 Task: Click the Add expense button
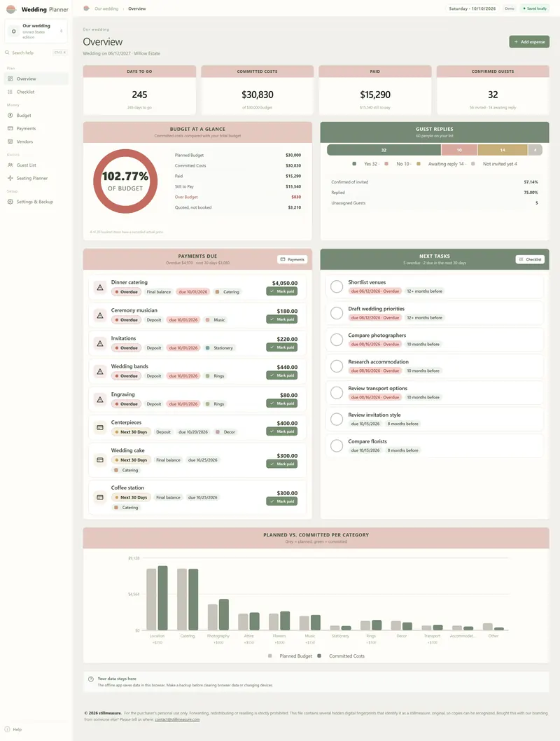(528, 41)
